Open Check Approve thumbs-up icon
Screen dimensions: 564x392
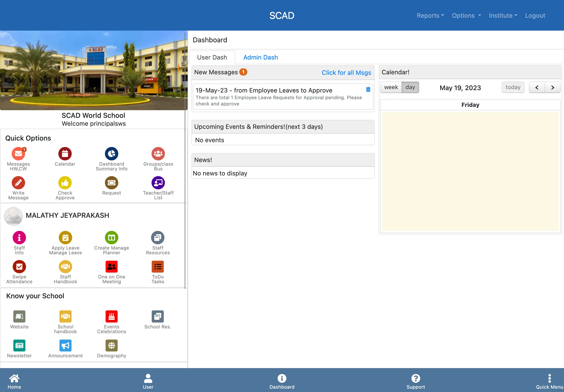(65, 183)
